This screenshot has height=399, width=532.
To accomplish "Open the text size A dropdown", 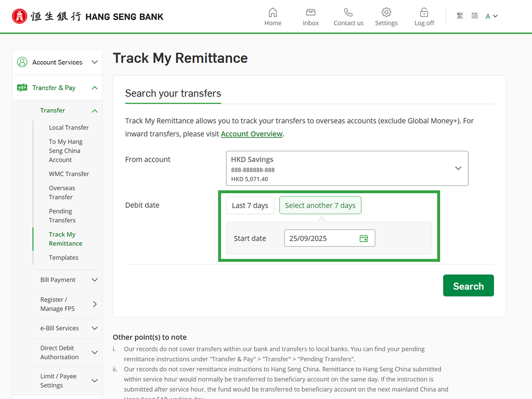I will [491, 16].
